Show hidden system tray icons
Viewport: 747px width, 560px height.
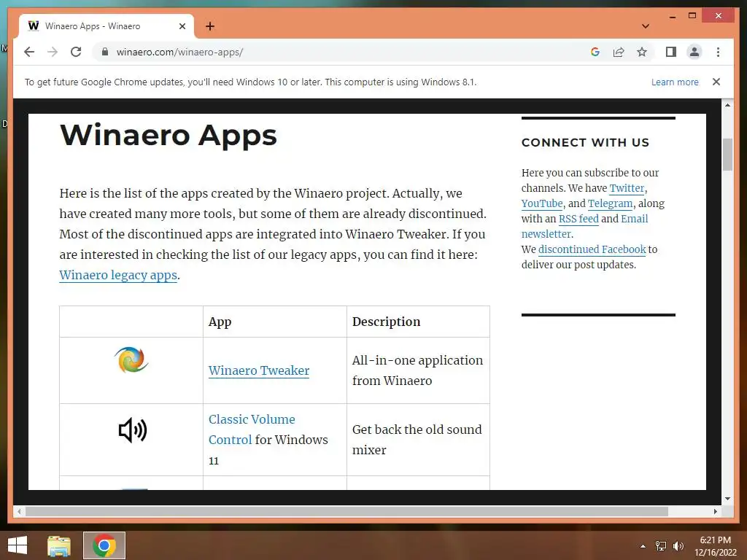[643, 546]
